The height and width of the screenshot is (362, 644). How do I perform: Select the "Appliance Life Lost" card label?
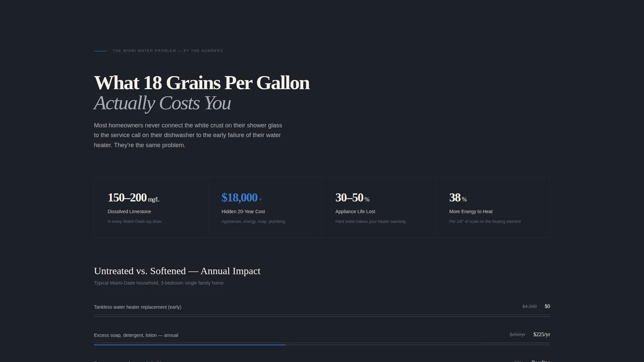pos(355,212)
